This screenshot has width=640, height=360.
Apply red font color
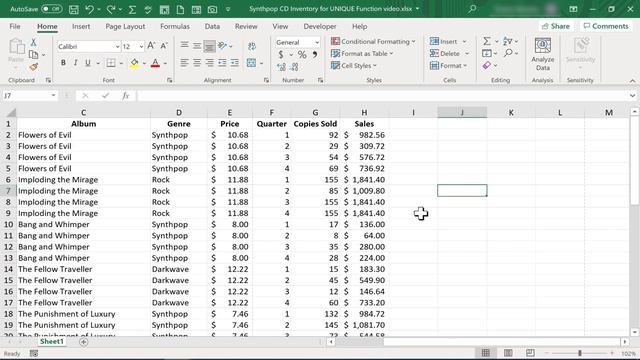155,63
